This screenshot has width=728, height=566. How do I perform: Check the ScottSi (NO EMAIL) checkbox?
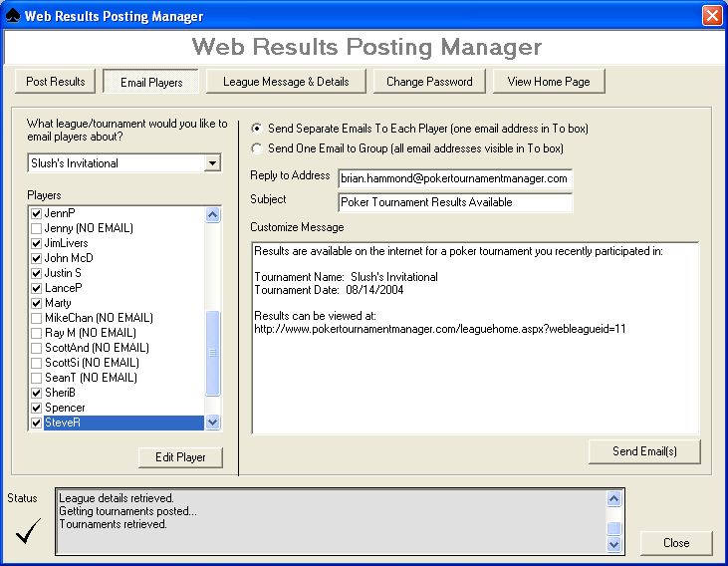[x=36, y=363]
